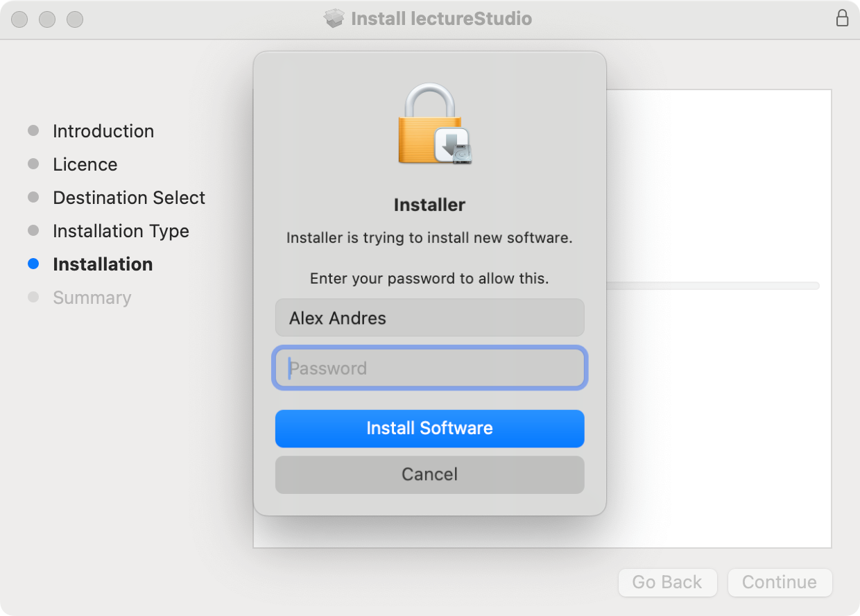
Task: Click the Go Back button
Action: [667, 583]
